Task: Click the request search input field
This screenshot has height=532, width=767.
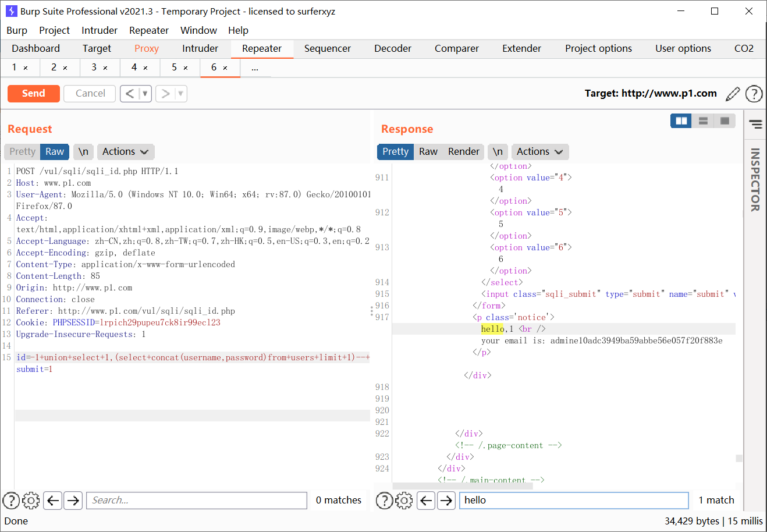Action: click(x=197, y=500)
